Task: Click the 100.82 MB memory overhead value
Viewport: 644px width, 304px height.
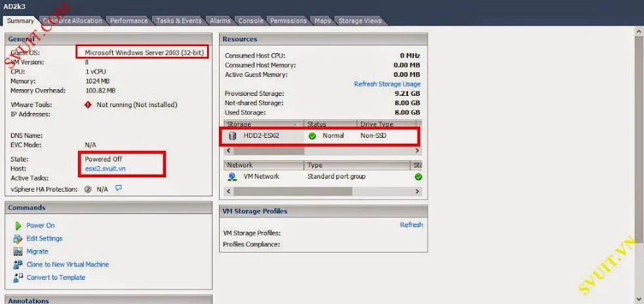Action: (100, 91)
